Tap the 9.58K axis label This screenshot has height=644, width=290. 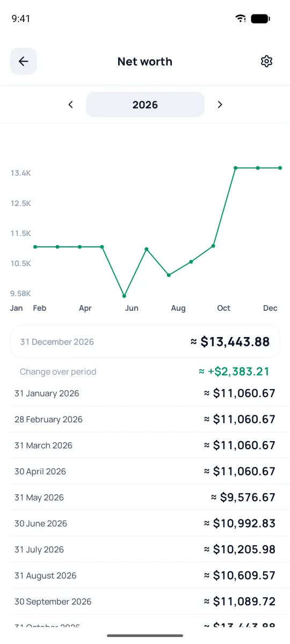click(21, 294)
